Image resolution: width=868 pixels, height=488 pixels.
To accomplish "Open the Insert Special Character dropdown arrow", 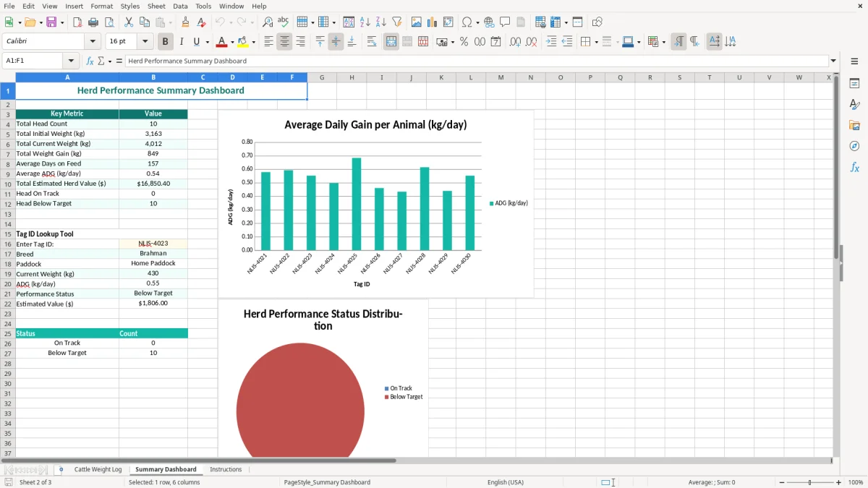I will click(477, 22).
